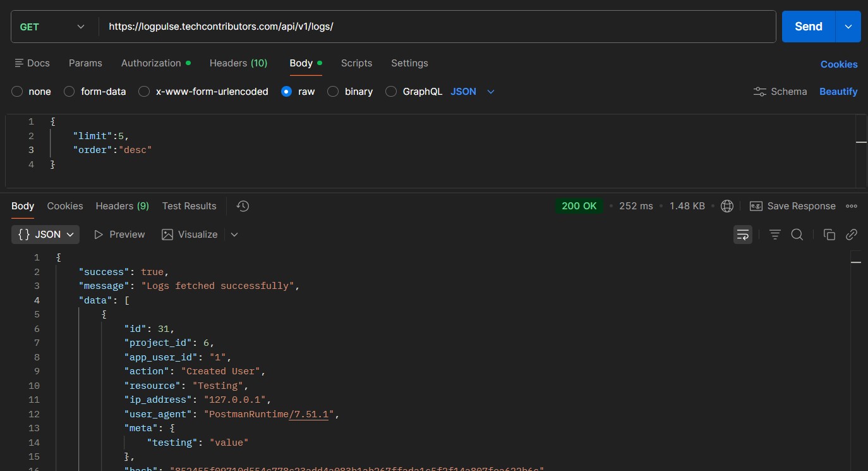Open the raw body language dropdown
The image size is (868, 471).
point(471,91)
